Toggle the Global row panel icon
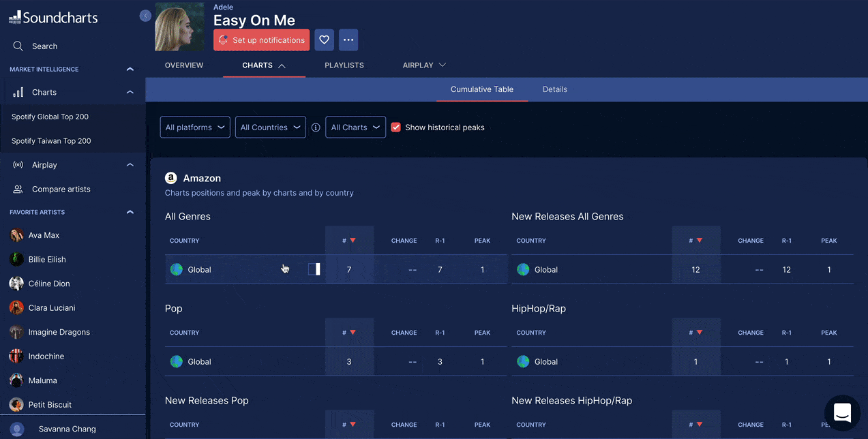 click(x=314, y=269)
